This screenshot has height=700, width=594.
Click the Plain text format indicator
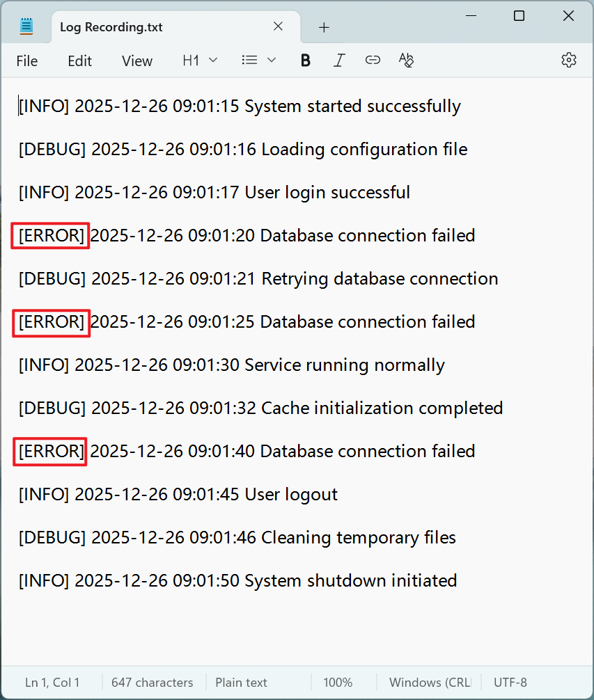241,683
